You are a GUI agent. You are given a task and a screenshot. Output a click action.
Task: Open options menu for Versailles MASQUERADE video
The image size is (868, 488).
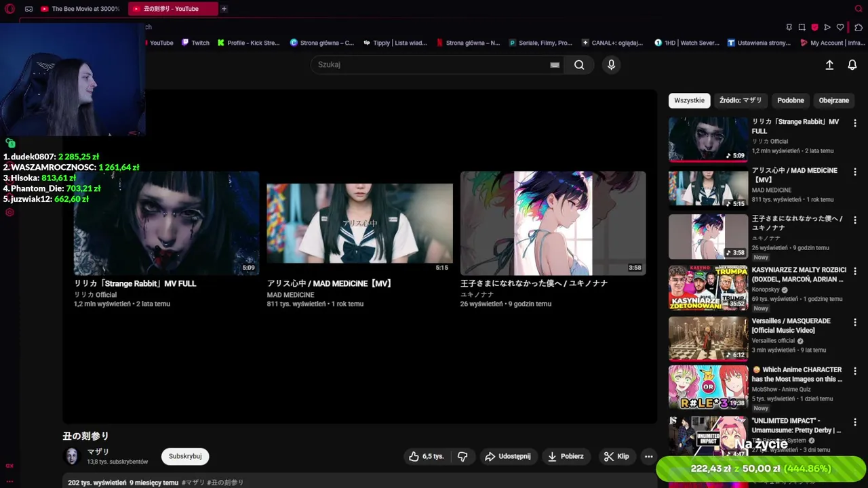coord(854,323)
